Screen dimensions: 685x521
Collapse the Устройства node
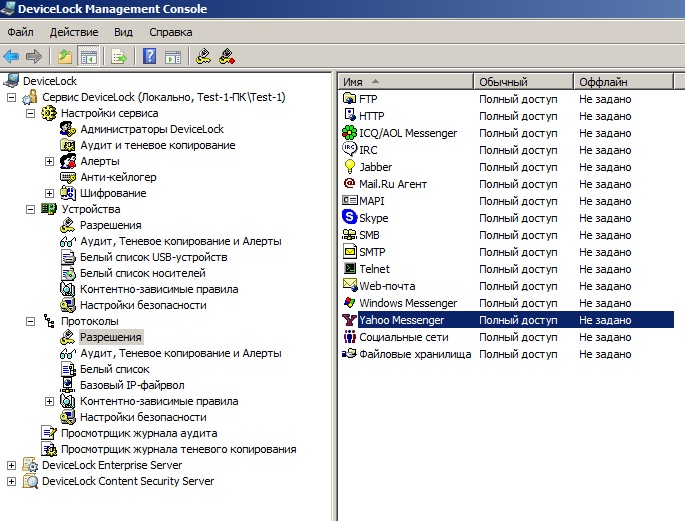(x=31, y=210)
